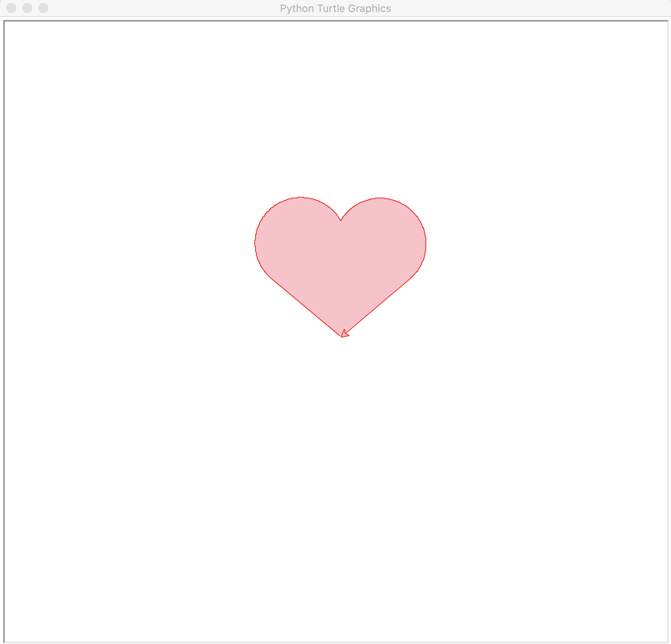Click the dip between the heart's lobes
The width and height of the screenshot is (671, 644).
pos(340,219)
